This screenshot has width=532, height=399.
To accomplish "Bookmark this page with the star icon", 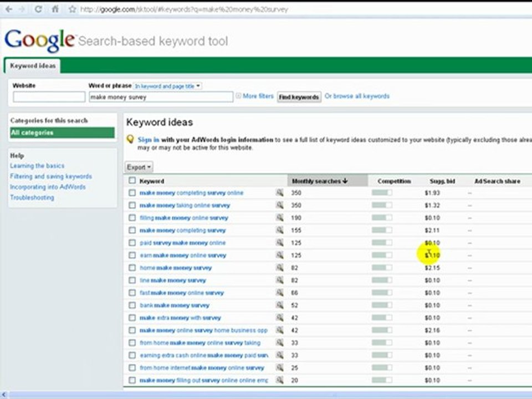I will point(72,9).
